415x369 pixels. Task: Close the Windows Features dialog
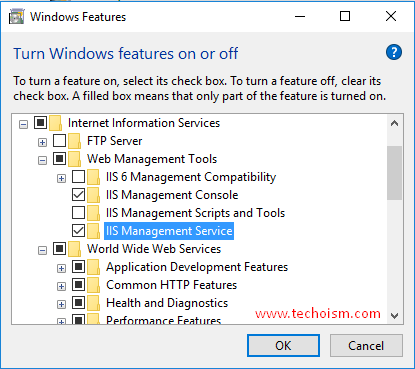391,16
